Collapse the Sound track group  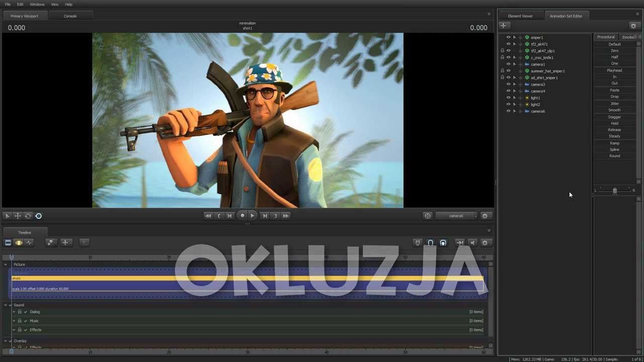click(6, 305)
